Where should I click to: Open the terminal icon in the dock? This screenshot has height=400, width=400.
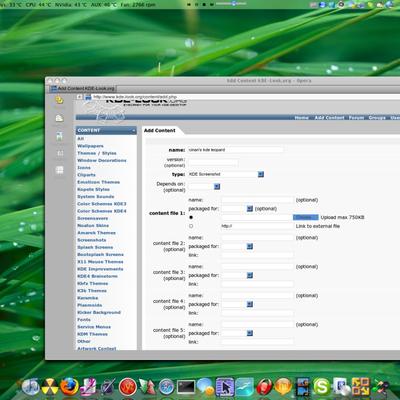click(186, 387)
